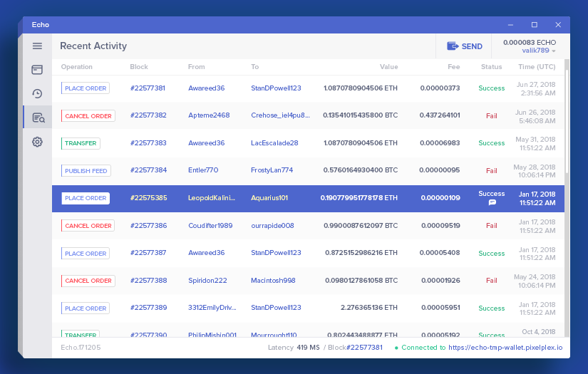588x374 pixels.
Task: Open block link #22577389
Action: click(x=148, y=308)
